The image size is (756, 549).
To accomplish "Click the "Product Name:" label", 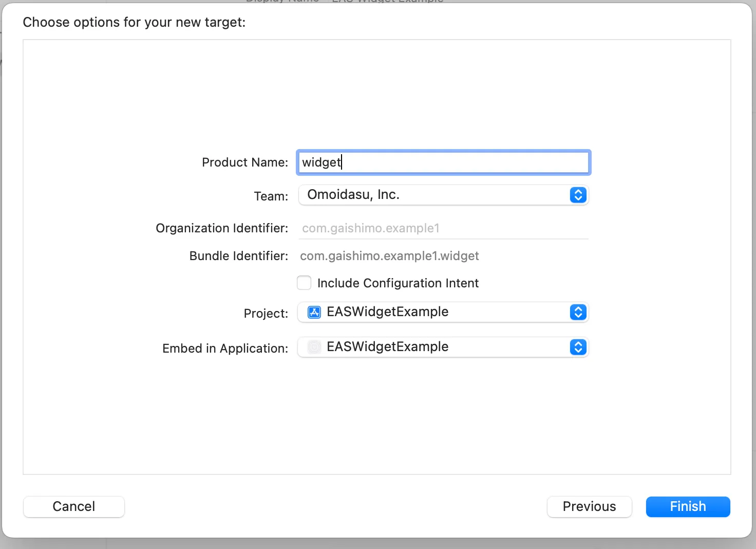I will [x=245, y=162].
